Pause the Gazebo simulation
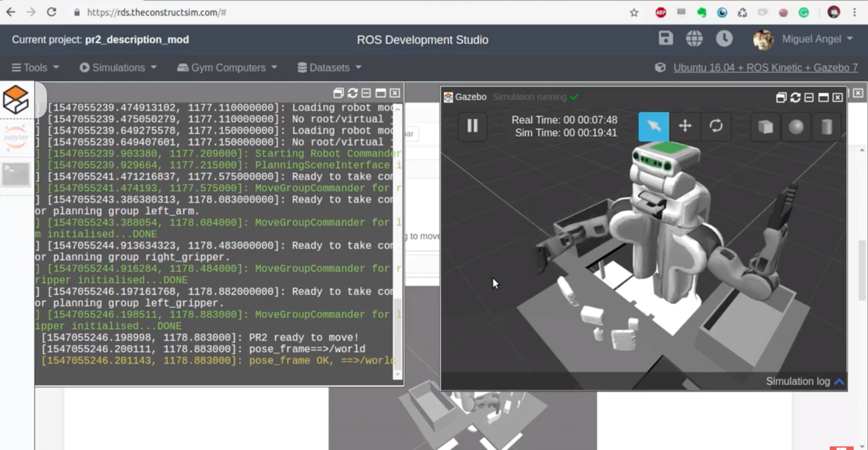 point(472,126)
